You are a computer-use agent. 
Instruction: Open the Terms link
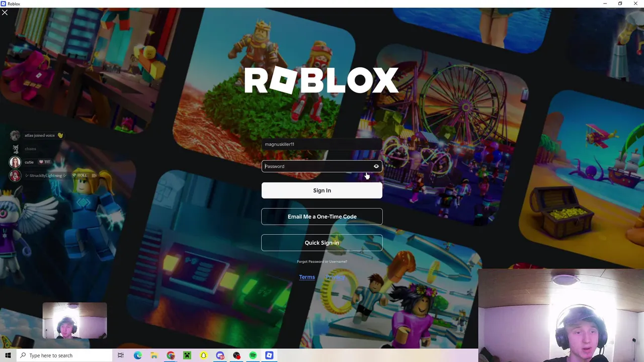tap(307, 277)
